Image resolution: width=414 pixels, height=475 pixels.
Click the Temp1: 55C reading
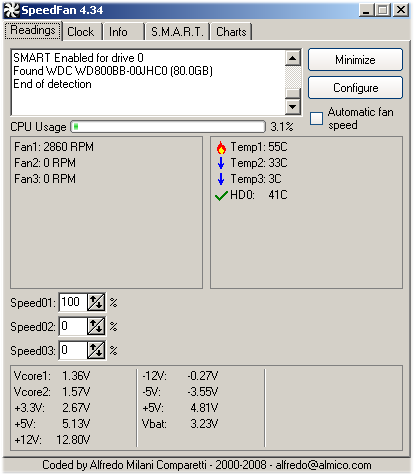tap(259, 147)
